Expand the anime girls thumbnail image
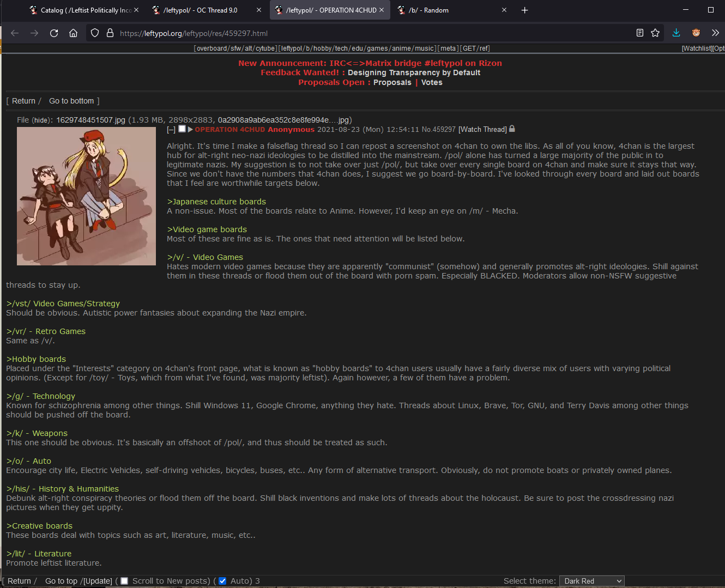The image size is (725, 588). (x=86, y=196)
